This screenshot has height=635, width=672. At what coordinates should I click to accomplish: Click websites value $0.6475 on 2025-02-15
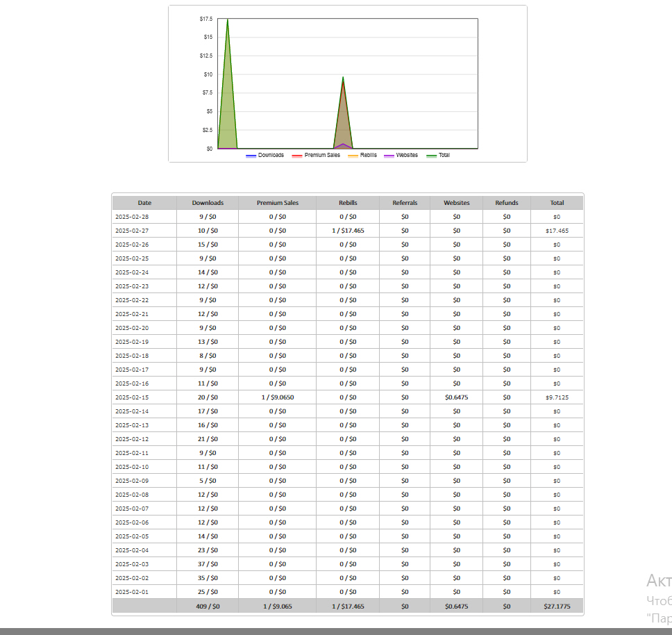coord(457,397)
